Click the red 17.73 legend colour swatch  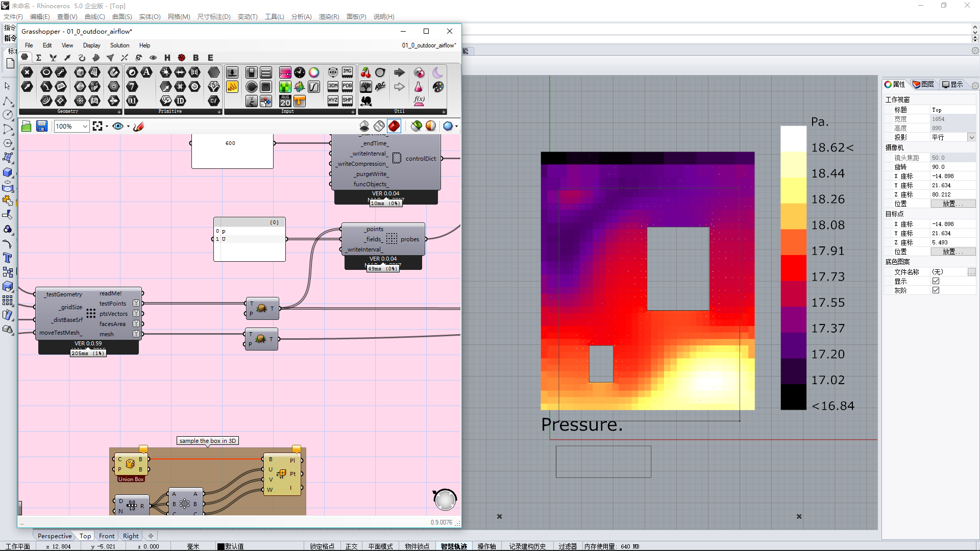pyautogui.click(x=793, y=268)
